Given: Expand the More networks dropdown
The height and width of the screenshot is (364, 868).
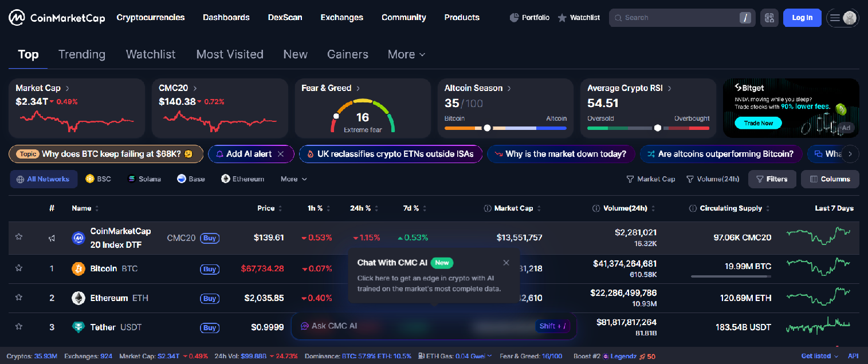Looking at the screenshot, I should pos(294,179).
